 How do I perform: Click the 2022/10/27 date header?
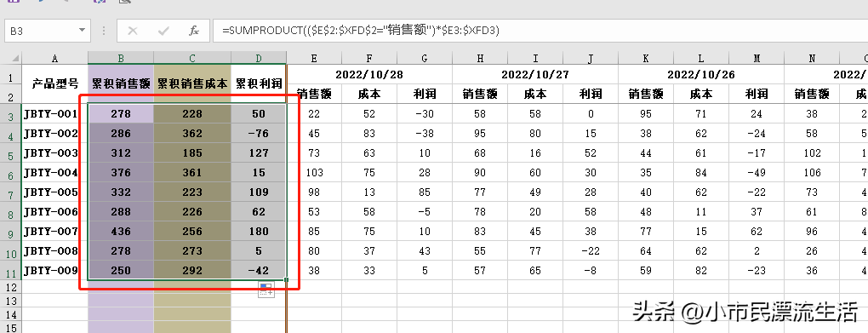(x=535, y=74)
